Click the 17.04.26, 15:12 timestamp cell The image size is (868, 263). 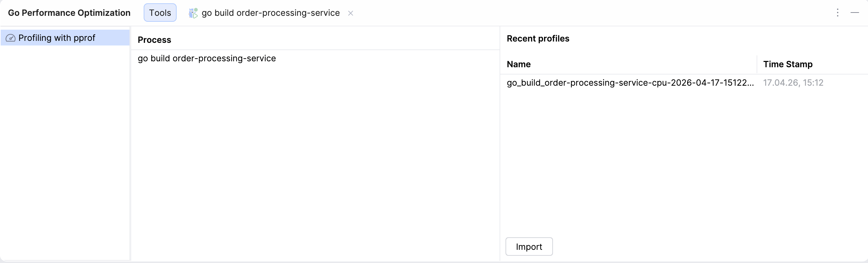point(793,83)
